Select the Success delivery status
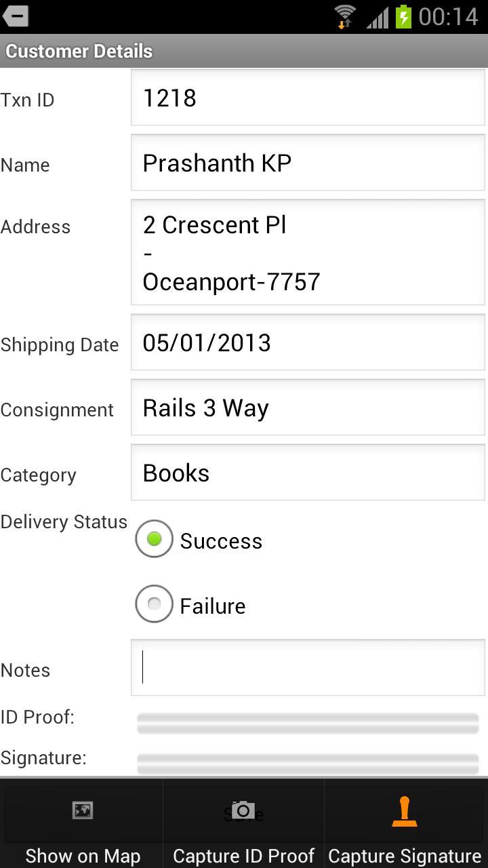This screenshot has height=868, width=488. click(155, 540)
